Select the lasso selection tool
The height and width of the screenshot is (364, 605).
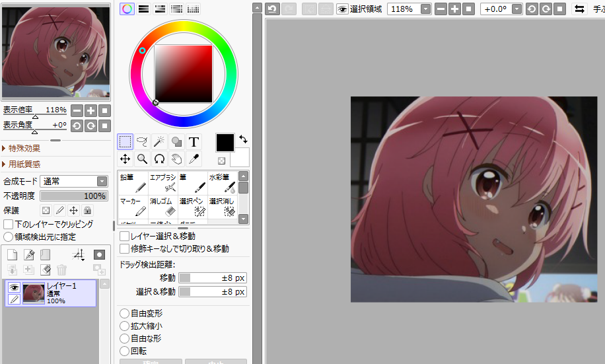143,141
